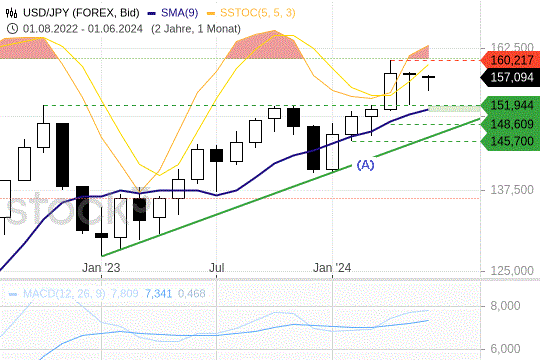The width and height of the screenshot is (540, 360).
Task: Click the (A) trendline annotation
Action: coord(365,165)
